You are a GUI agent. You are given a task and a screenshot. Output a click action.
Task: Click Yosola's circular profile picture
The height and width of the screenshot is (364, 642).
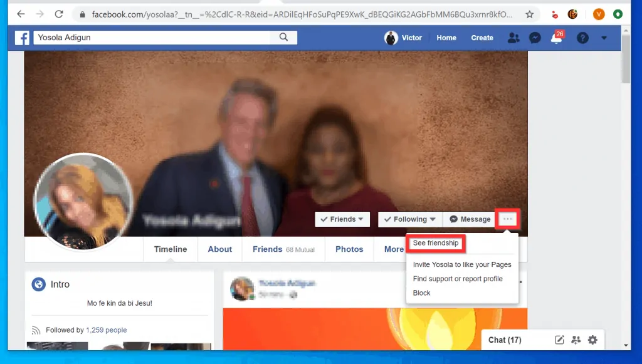85,202
